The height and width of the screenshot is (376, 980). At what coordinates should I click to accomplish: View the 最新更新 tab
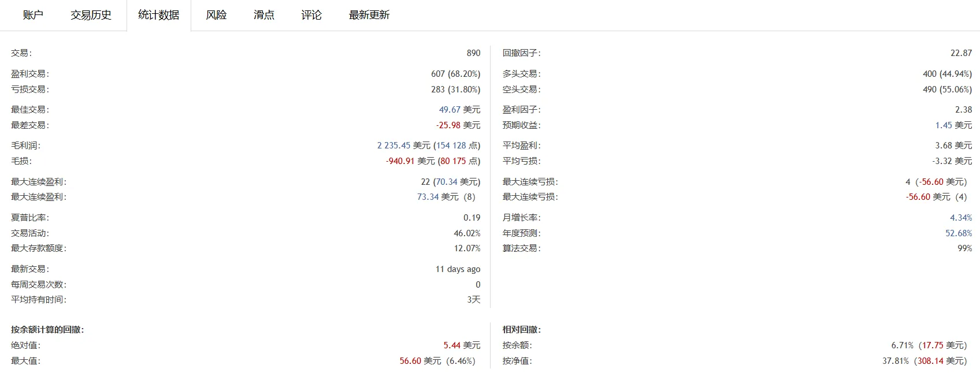click(x=369, y=15)
